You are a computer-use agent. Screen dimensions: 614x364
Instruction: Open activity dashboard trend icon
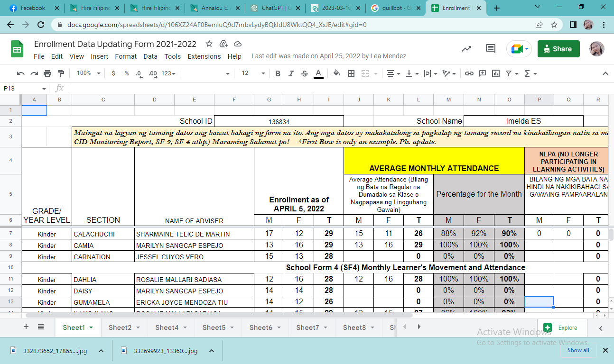coord(467,49)
